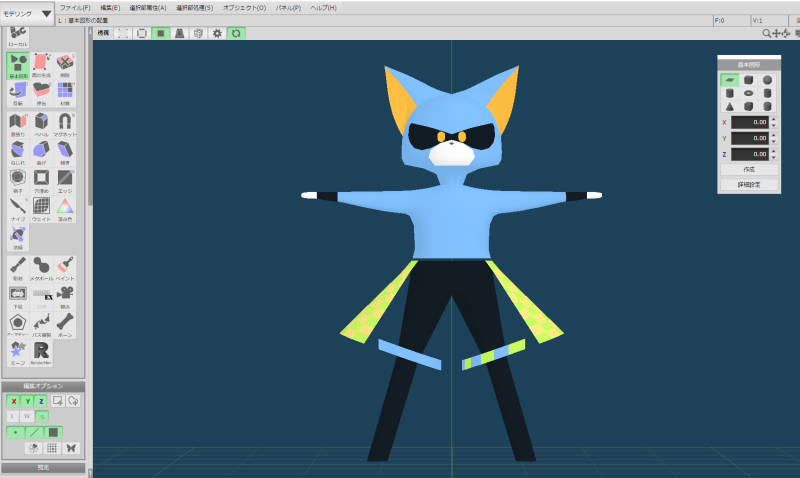Screen dimensions: 800x478
Task: Toggle Z axis editing option
Action: tap(41, 401)
